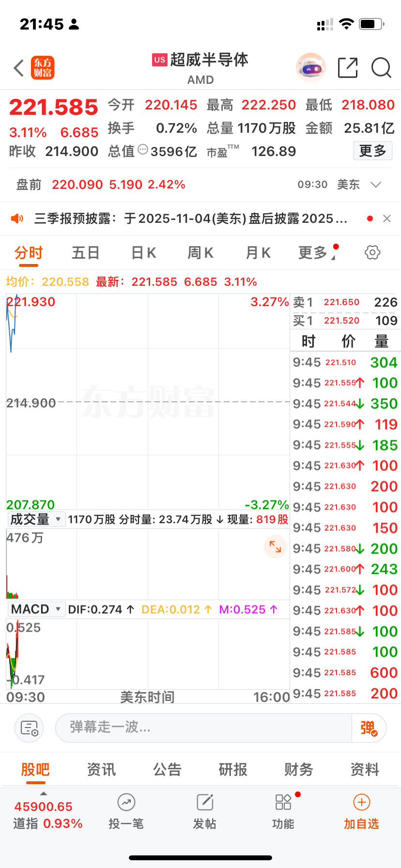Tap the 均价 220.558 label
401x868 pixels.
coord(47,282)
